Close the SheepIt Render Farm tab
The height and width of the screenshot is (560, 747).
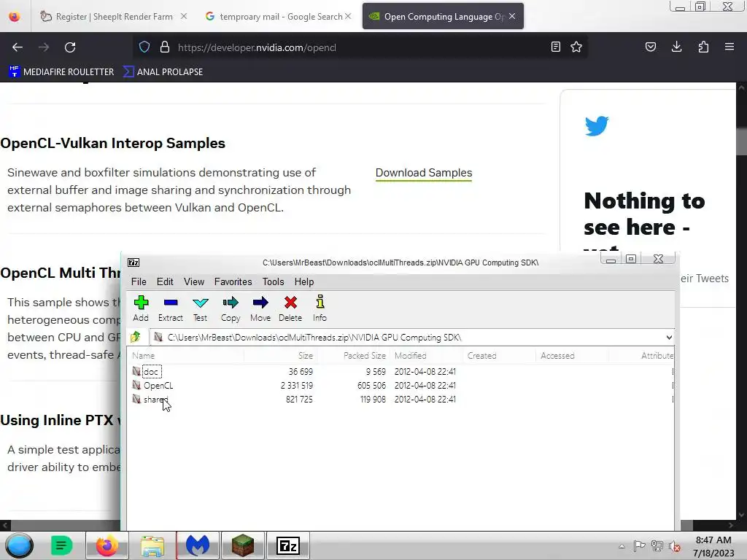point(184,16)
